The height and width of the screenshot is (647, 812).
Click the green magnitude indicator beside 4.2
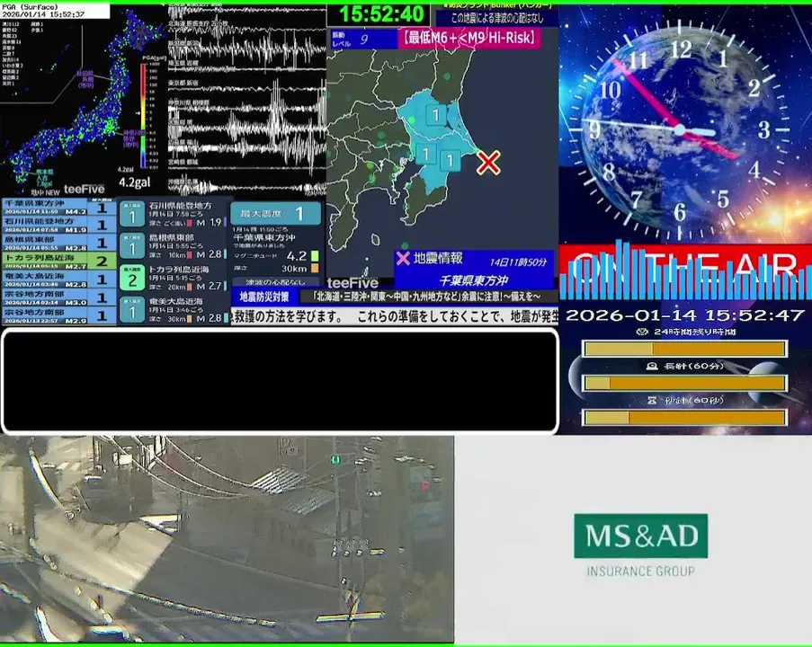[x=315, y=256]
